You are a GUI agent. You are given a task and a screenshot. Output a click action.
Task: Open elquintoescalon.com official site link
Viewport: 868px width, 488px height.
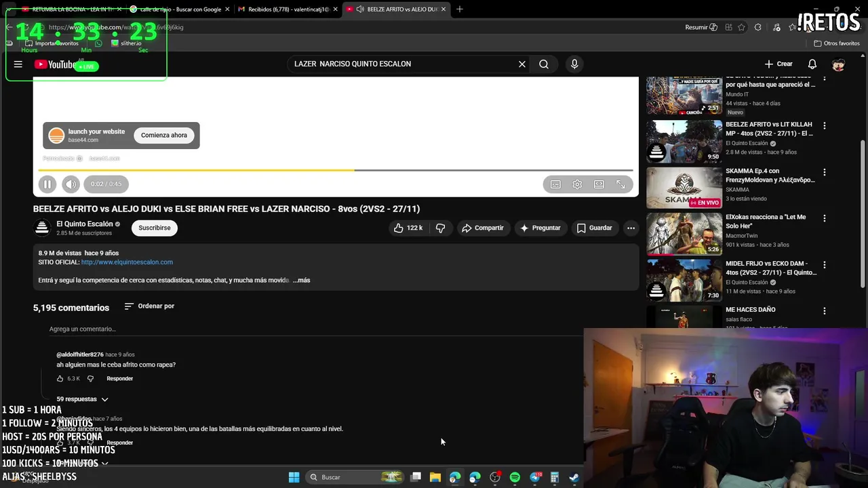[127, 262]
